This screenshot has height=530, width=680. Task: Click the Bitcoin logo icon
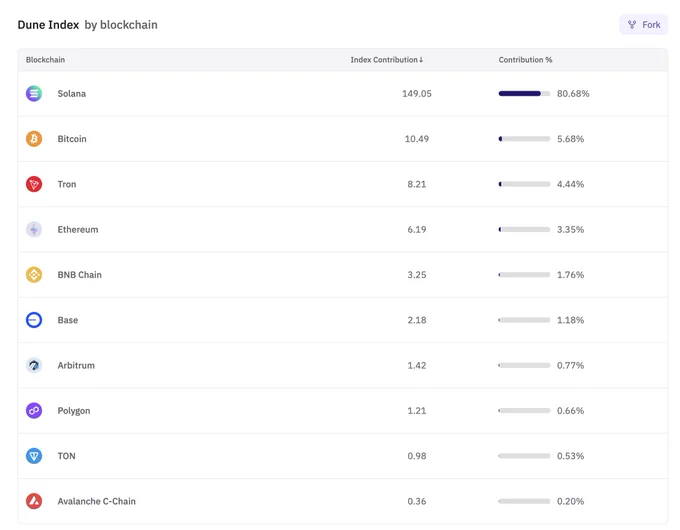tap(34, 139)
